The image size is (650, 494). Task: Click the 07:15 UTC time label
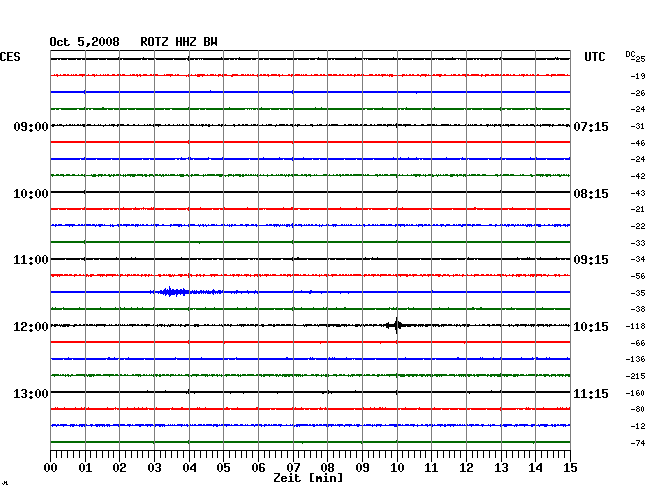(591, 126)
